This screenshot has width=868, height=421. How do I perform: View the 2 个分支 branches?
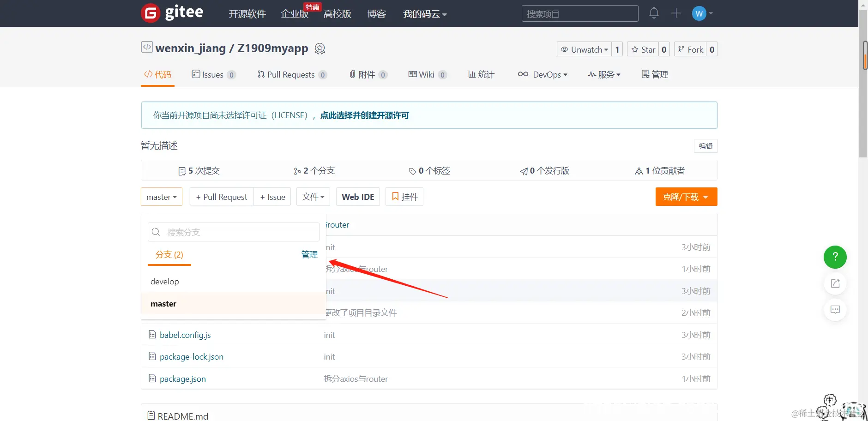tap(314, 171)
